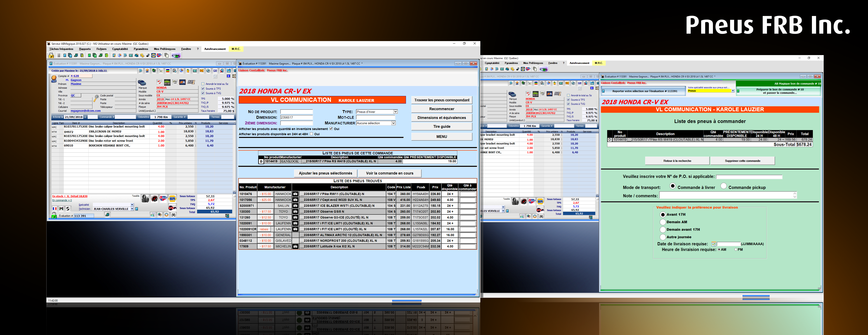Open the tire stack supplier icon, left window

coord(145,199)
